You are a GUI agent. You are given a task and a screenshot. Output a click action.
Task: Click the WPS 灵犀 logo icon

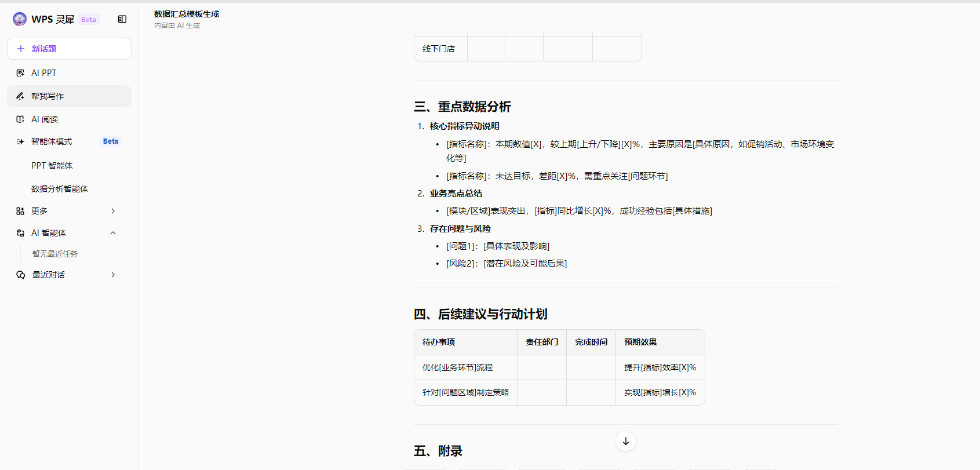pyautogui.click(x=20, y=19)
